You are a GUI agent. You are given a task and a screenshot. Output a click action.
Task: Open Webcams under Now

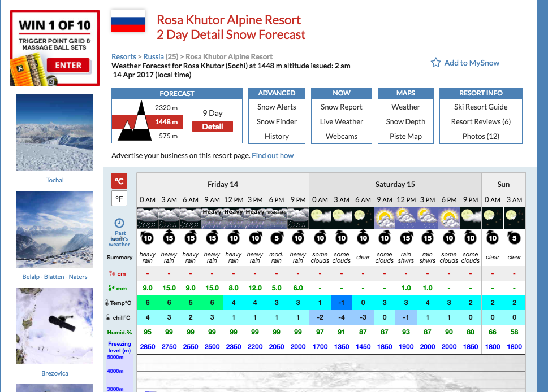point(342,137)
